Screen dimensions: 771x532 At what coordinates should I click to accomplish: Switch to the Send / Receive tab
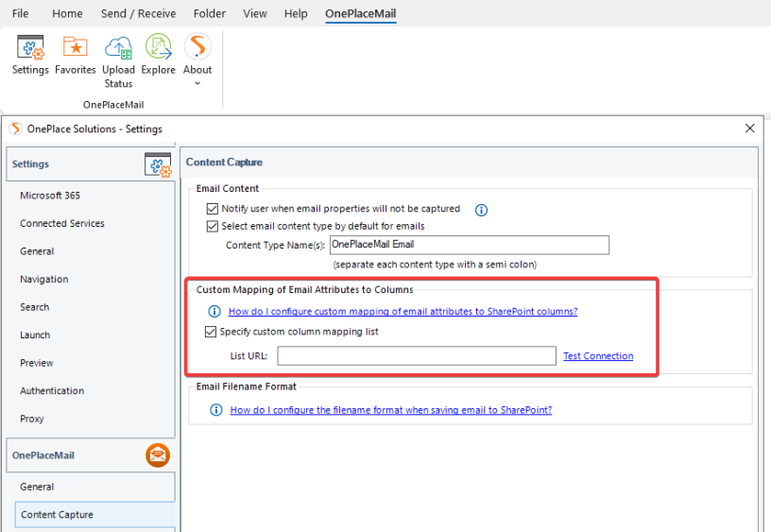[138, 13]
